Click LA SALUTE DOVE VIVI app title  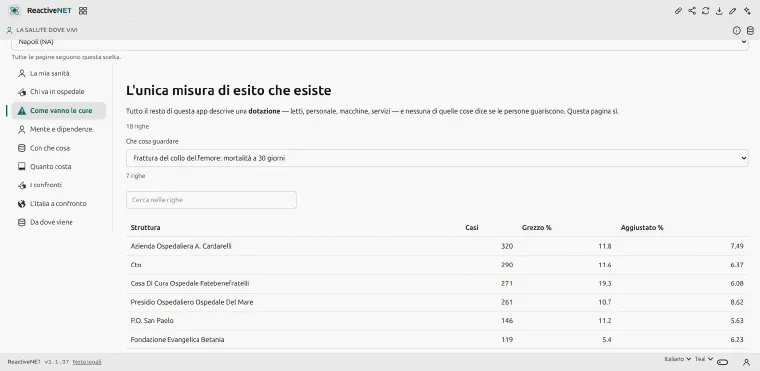click(47, 30)
